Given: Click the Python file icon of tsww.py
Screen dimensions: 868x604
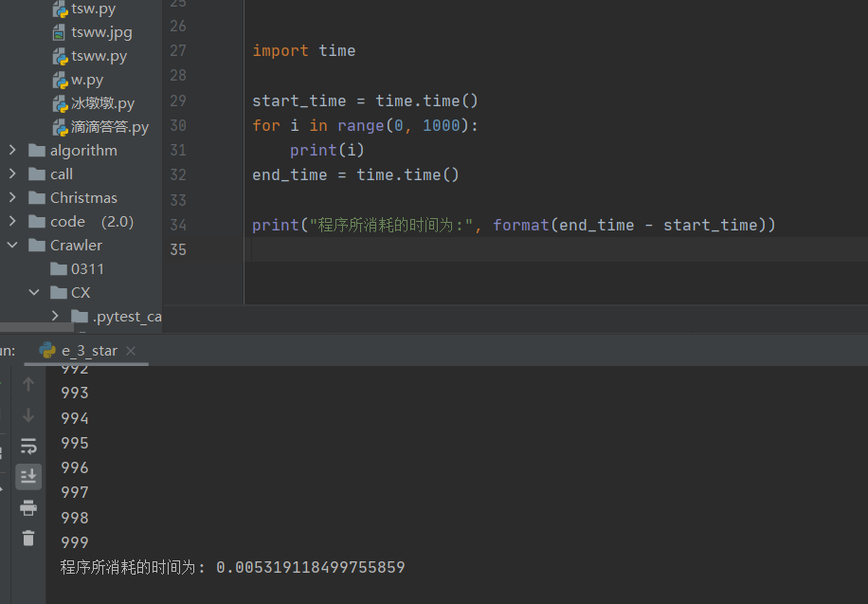Looking at the screenshot, I should tap(60, 57).
